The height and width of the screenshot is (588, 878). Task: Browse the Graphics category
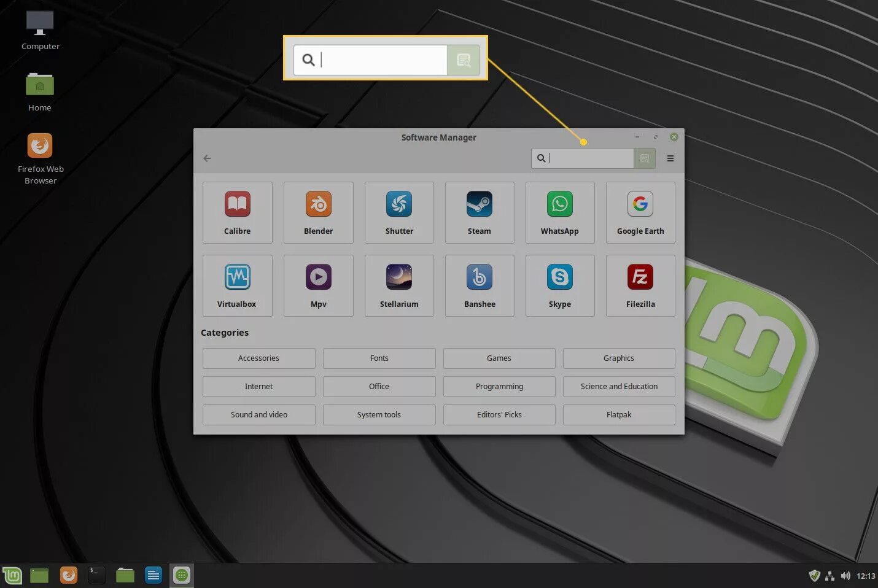619,358
